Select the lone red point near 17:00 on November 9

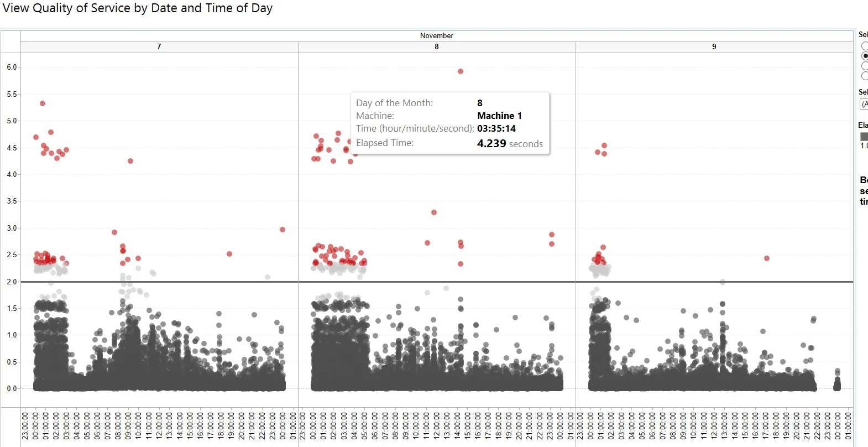(x=767, y=258)
